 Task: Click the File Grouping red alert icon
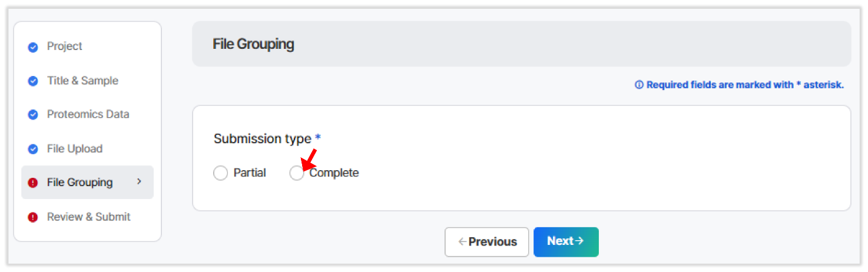click(33, 183)
